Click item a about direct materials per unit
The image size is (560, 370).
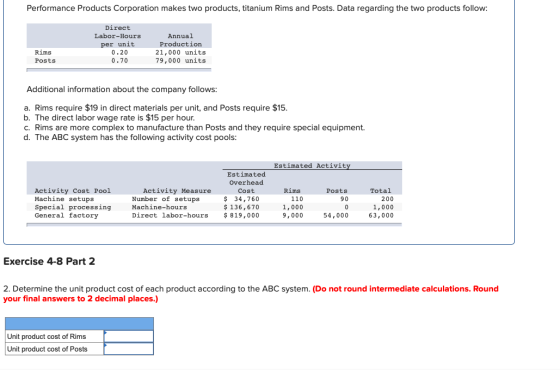pyautogui.click(x=155, y=108)
